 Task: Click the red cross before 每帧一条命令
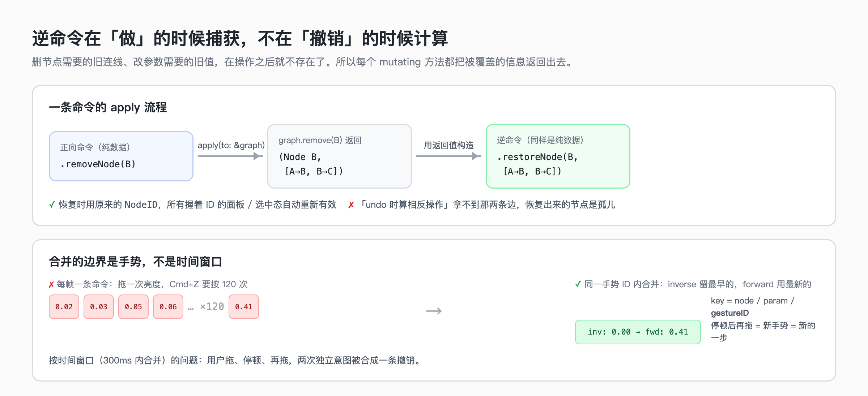pos(51,285)
